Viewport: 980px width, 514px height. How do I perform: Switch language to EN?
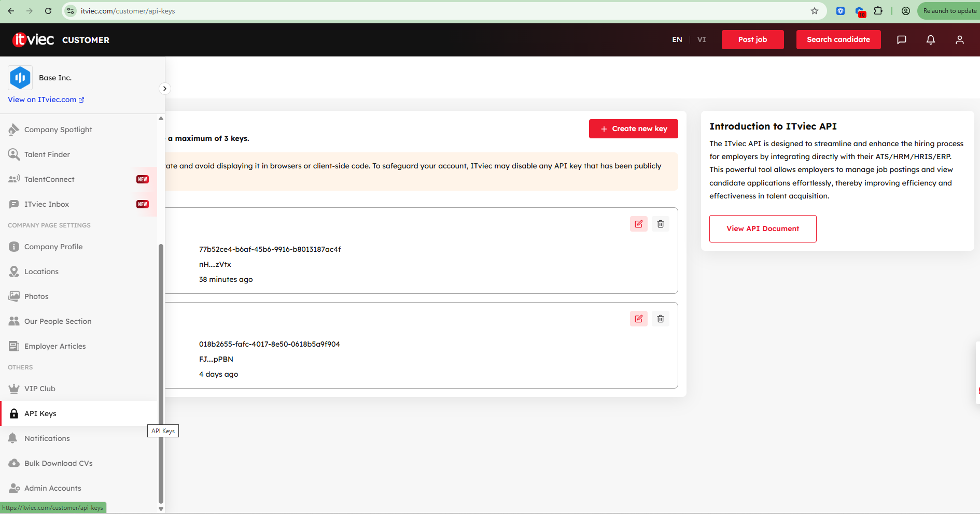(x=677, y=40)
